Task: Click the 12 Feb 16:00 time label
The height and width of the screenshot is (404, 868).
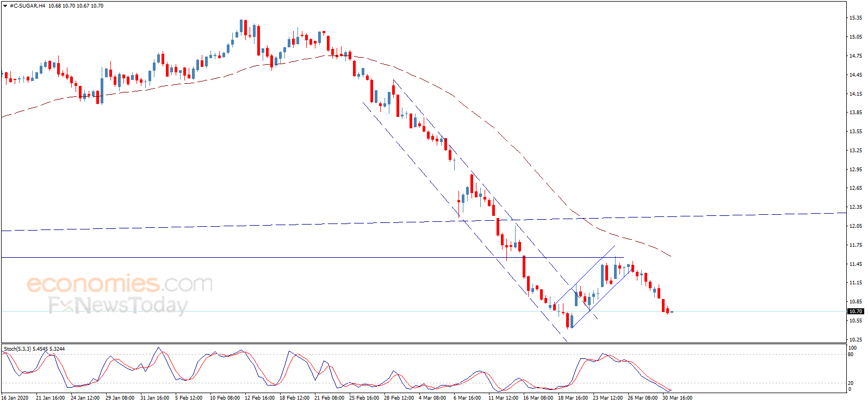Action: click(x=259, y=398)
